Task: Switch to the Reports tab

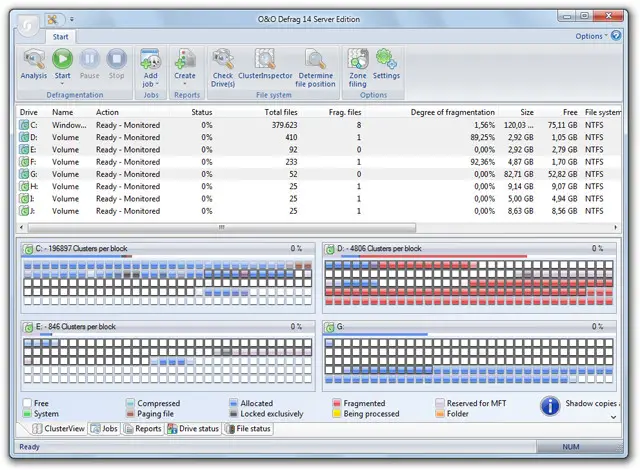Action: (x=142, y=429)
